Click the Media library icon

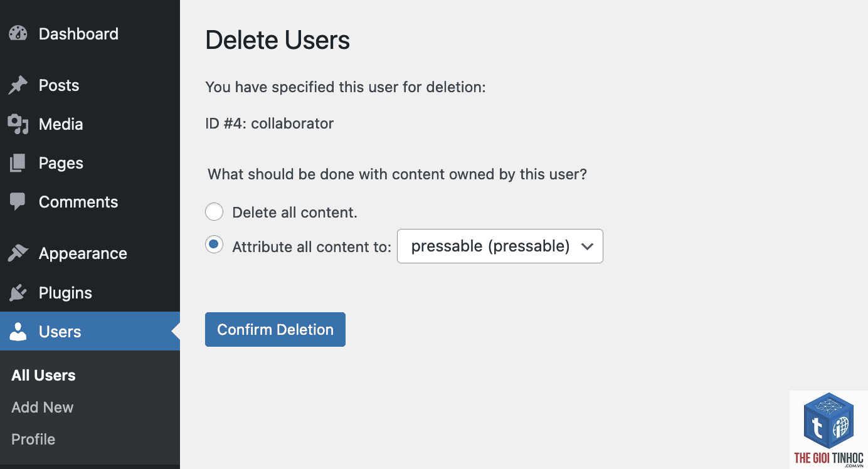coord(18,124)
